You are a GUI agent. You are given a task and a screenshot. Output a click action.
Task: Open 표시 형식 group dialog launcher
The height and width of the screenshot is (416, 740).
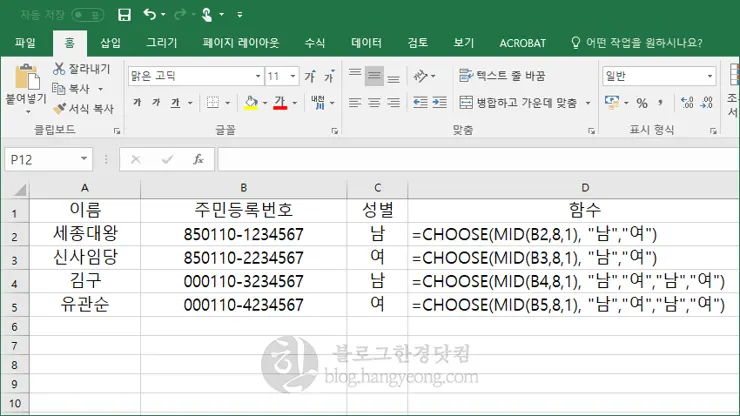coord(713,131)
